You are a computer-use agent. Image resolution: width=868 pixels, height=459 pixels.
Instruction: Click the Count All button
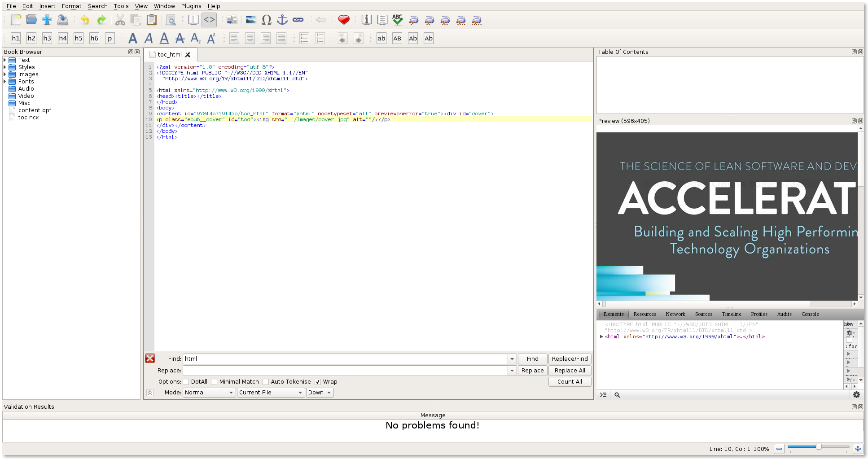click(570, 382)
